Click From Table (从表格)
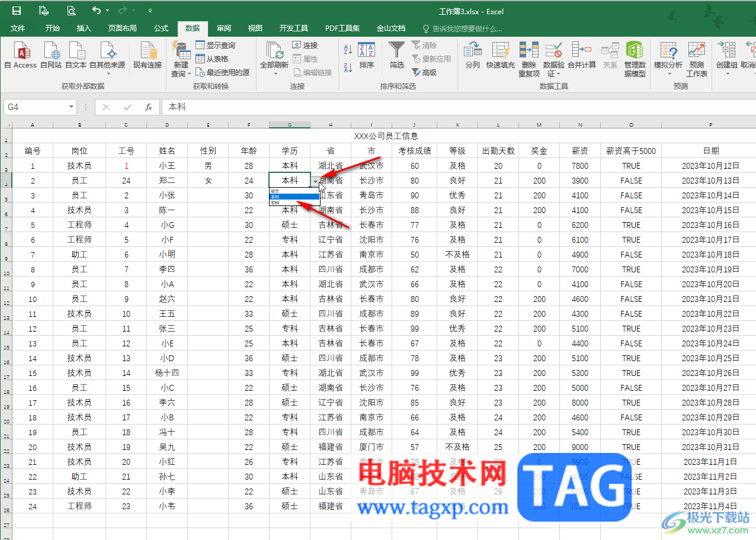 point(212,59)
